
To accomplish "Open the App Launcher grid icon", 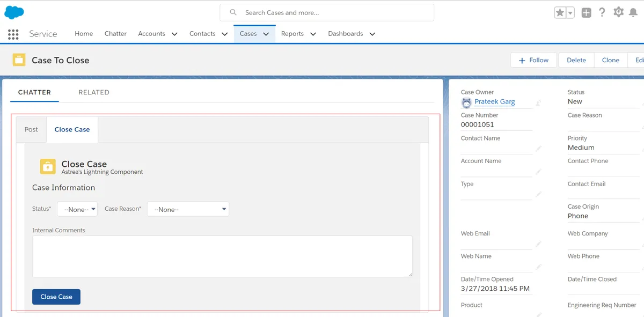I will click(13, 34).
